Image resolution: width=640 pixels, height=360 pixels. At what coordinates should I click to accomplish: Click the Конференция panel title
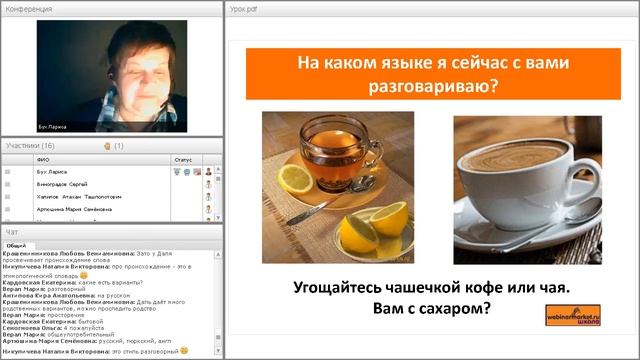[x=29, y=9]
